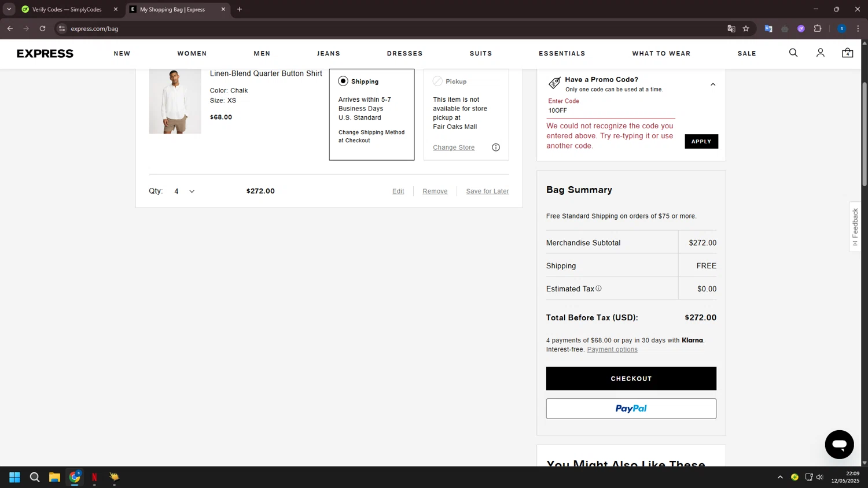
Task: Reload the current page
Action: coord(42,28)
